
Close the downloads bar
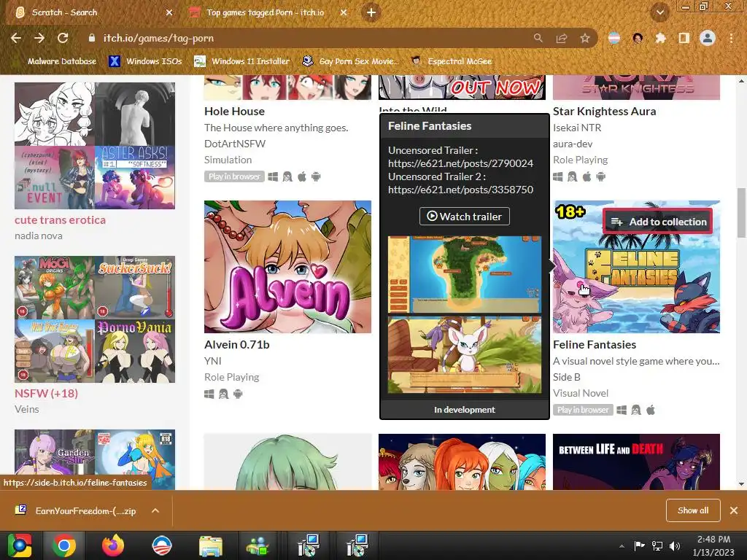[734, 510]
